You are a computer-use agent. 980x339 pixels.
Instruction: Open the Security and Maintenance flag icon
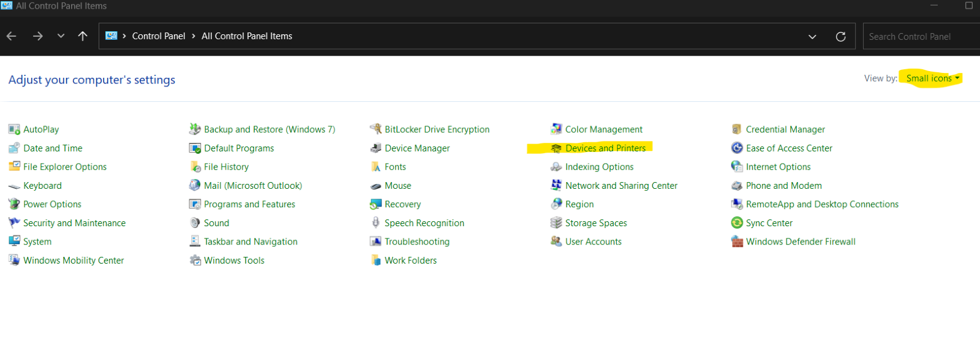14,223
